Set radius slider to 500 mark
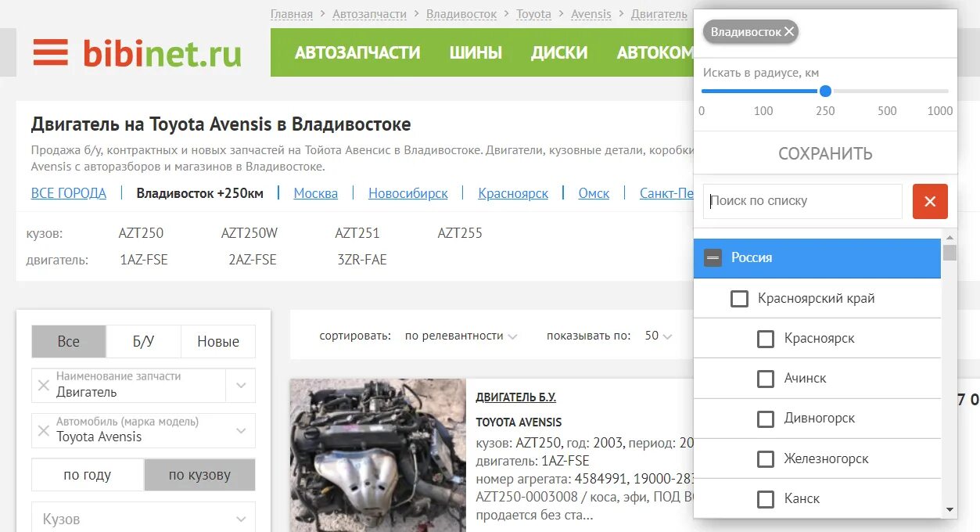The image size is (980, 532). coord(887,92)
